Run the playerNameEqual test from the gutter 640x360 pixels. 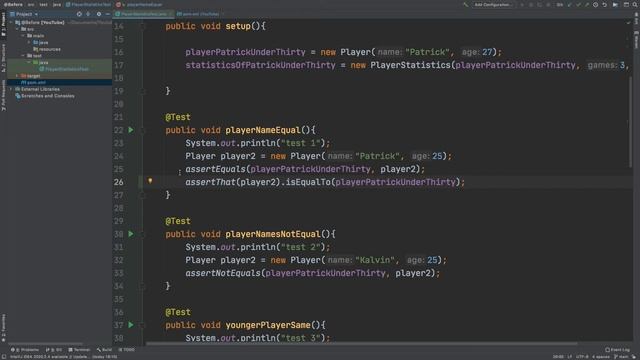point(131,130)
